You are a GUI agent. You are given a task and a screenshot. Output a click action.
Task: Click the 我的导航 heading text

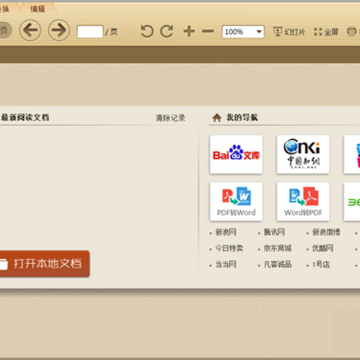pos(242,117)
